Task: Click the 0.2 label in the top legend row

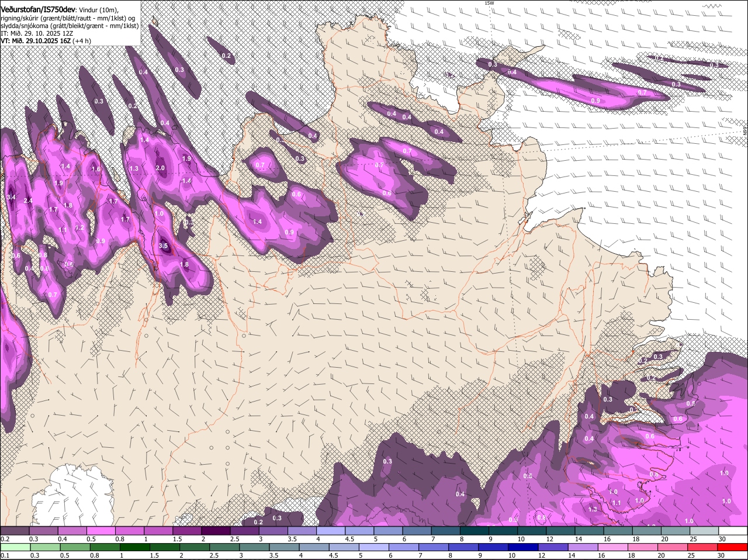Action: pyautogui.click(x=5, y=539)
